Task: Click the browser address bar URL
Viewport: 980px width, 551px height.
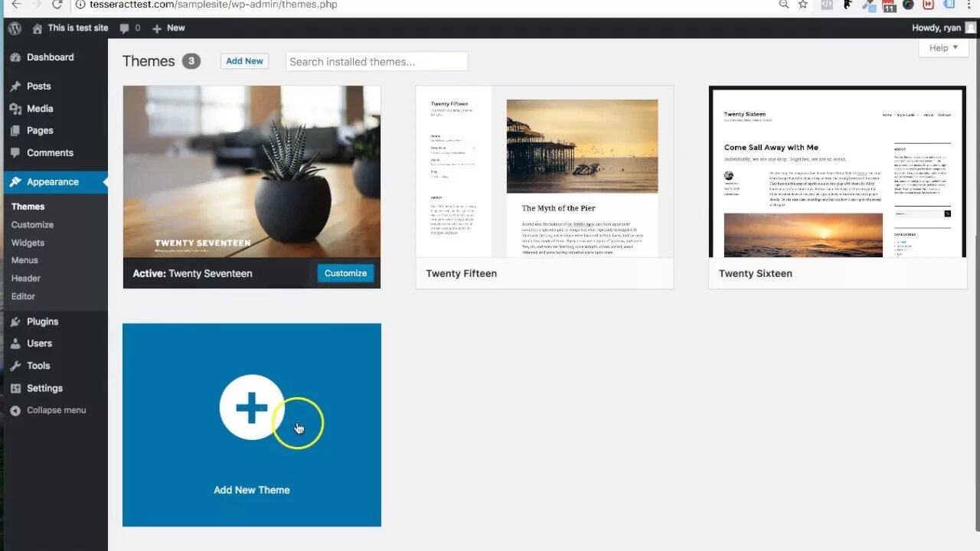Action: pos(214,5)
